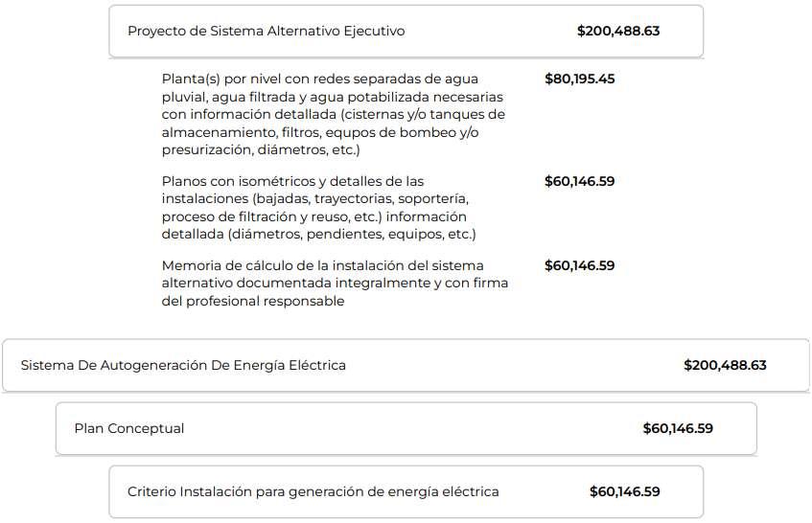This screenshot has height=523, width=812.
Task: Select the $60,146.59 price beside Memoria de cálculo
Action: coord(579,266)
